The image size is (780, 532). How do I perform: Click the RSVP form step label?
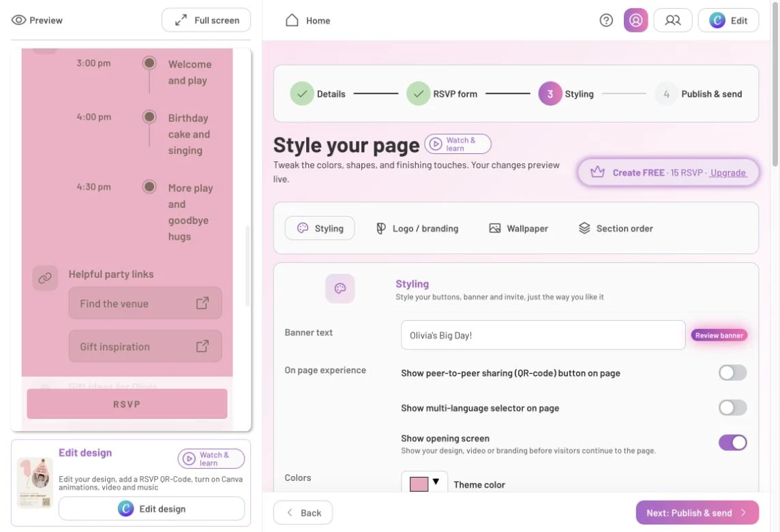455,94
